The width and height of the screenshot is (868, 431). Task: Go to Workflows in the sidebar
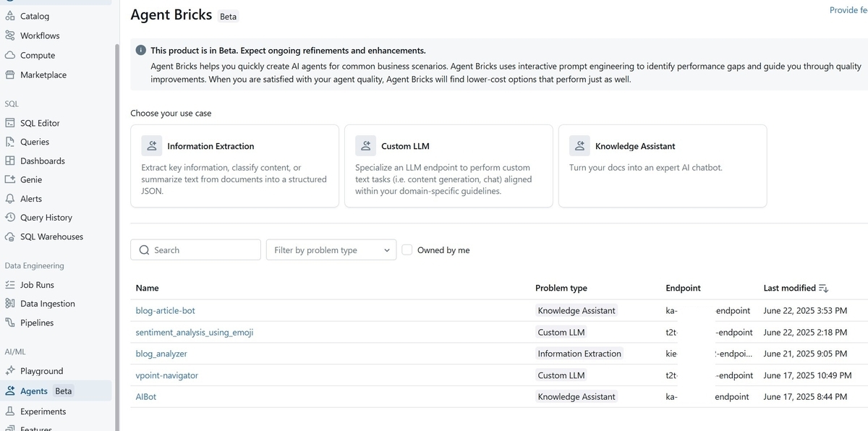(x=40, y=35)
